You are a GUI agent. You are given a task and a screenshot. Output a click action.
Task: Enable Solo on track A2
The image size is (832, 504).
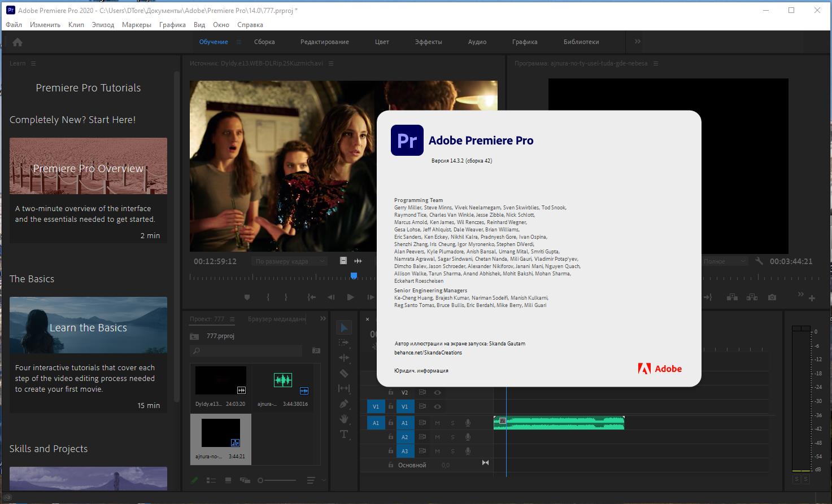[x=452, y=437]
